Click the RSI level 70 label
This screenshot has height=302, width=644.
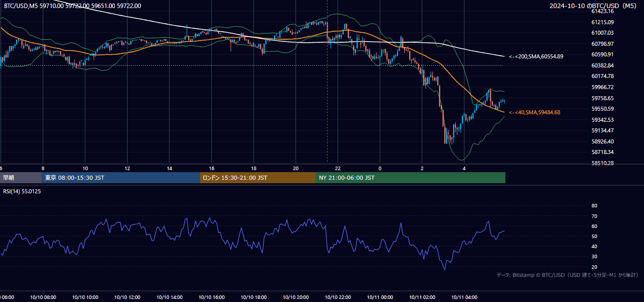pos(594,216)
